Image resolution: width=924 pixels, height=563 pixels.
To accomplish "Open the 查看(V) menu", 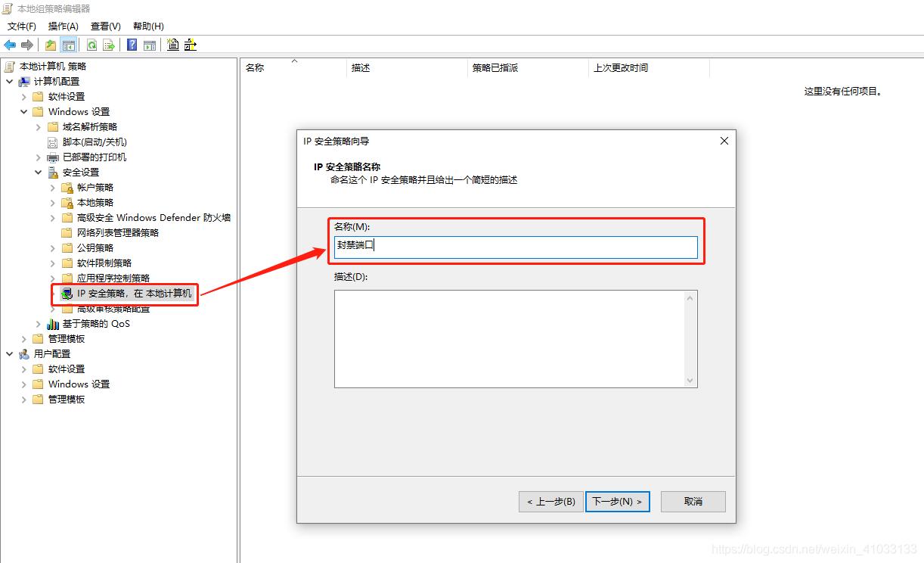I will (x=105, y=26).
